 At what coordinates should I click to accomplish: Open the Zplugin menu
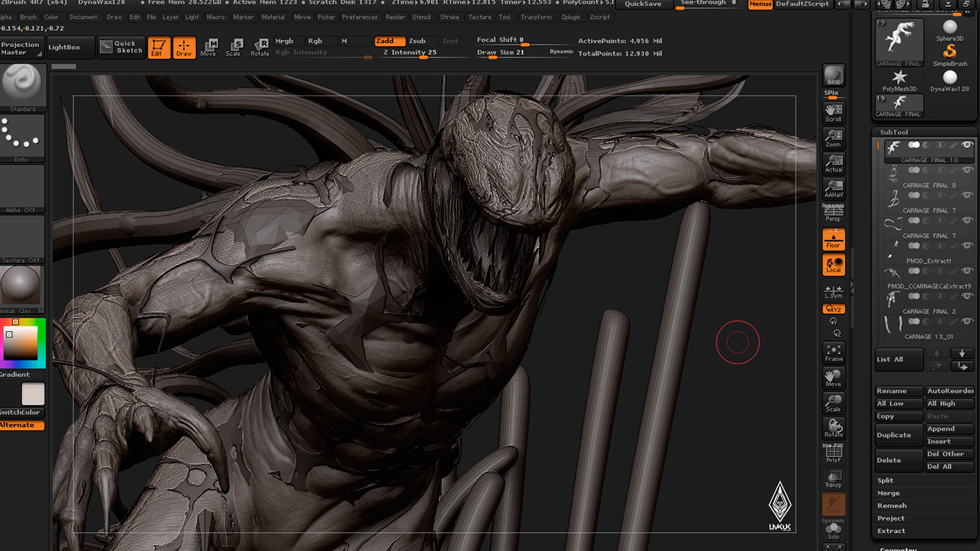(x=571, y=17)
